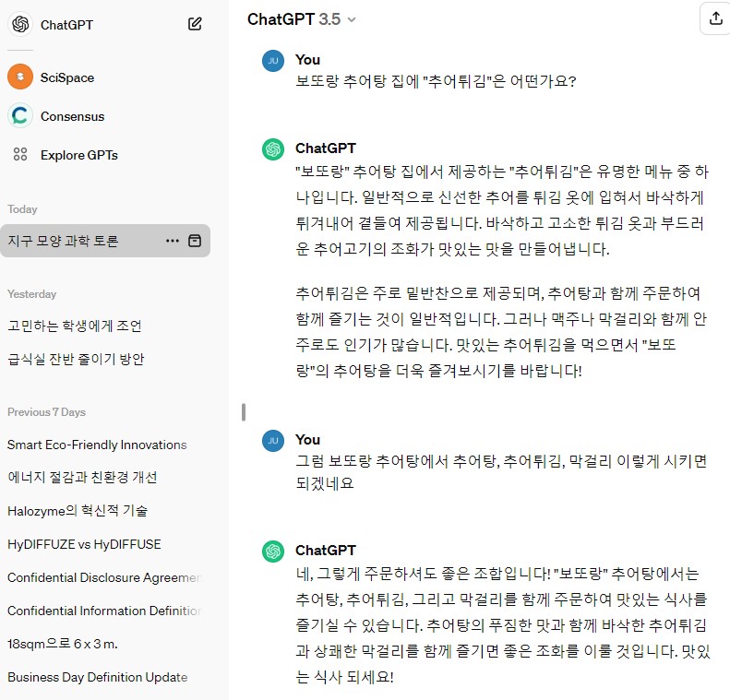The width and height of the screenshot is (730, 700).
Task: Open chat Confidential Information Definition
Action: point(104,611)
